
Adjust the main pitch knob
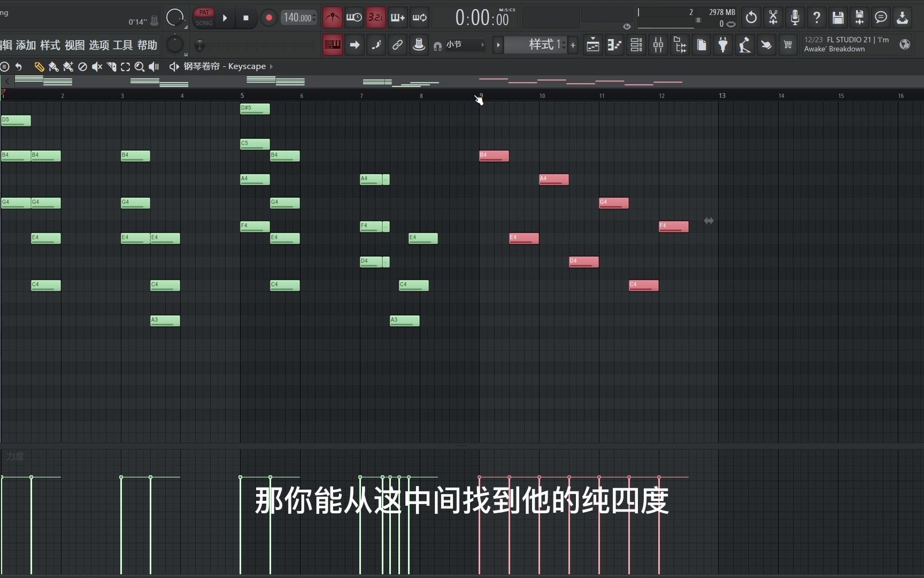tap(175, 44)
